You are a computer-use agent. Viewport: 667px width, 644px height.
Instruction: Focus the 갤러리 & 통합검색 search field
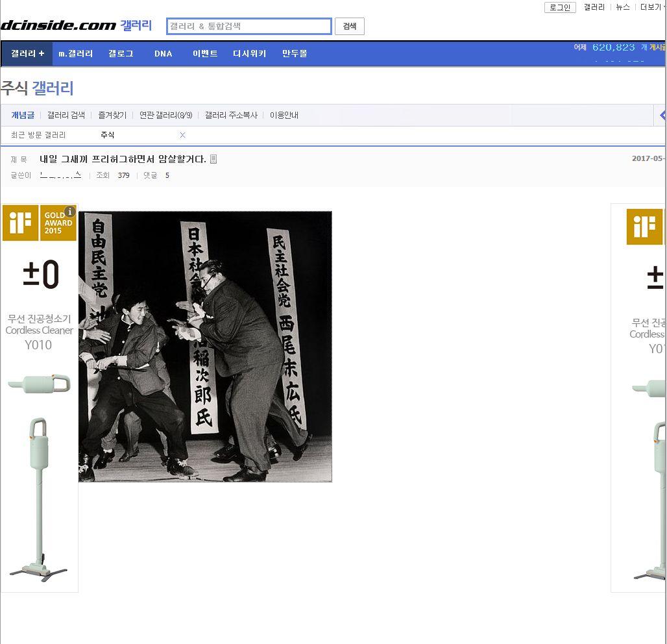click(x=249, y=27)
